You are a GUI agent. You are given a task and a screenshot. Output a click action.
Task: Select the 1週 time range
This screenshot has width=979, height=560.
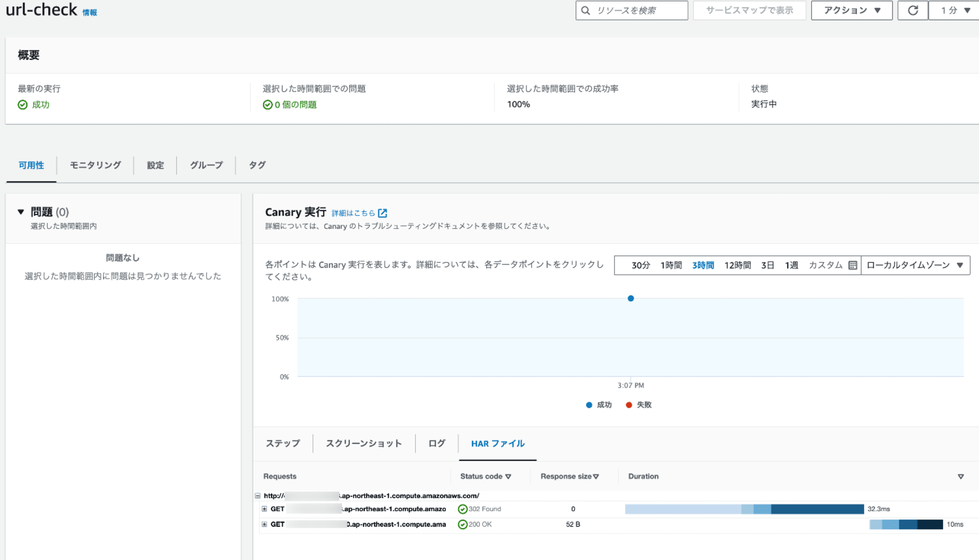pos(792,265)
